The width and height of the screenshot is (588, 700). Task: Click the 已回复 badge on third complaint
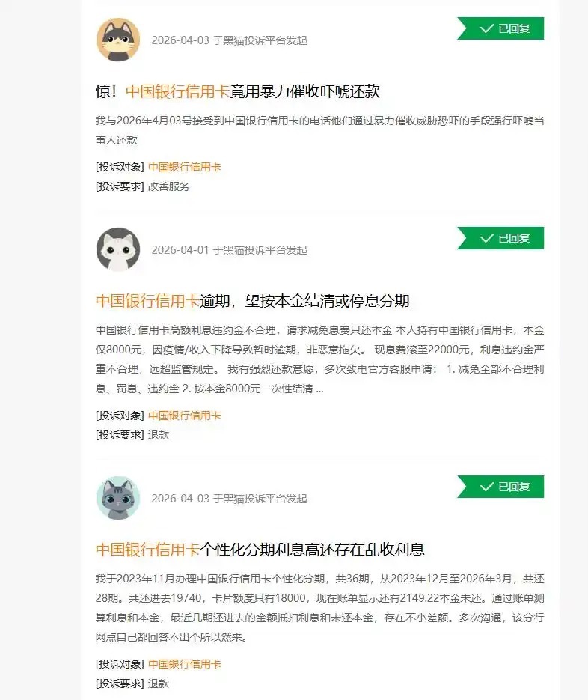coord(500,487)
